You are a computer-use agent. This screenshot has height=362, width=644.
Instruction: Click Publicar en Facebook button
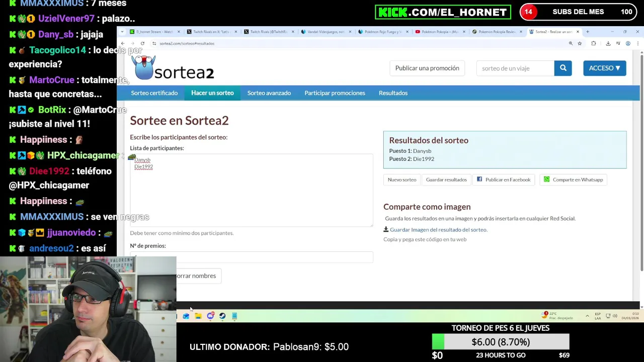pos(504,179)
